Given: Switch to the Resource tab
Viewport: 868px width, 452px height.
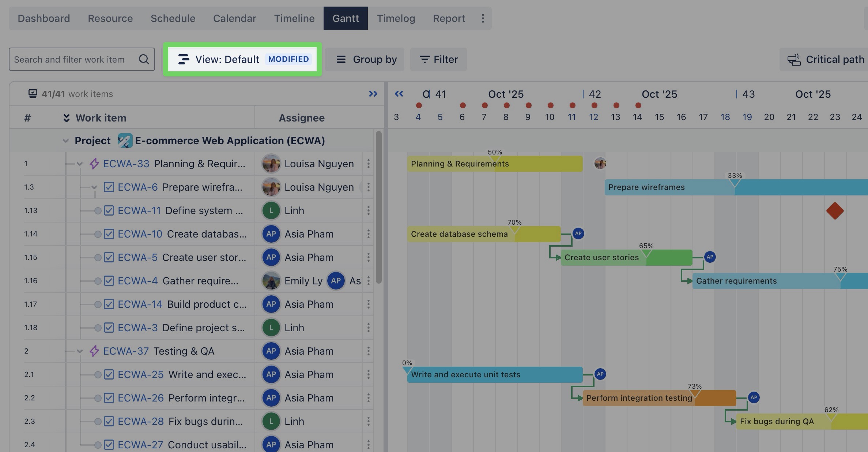Looking at the screenshot, I should tap(110, 18).
